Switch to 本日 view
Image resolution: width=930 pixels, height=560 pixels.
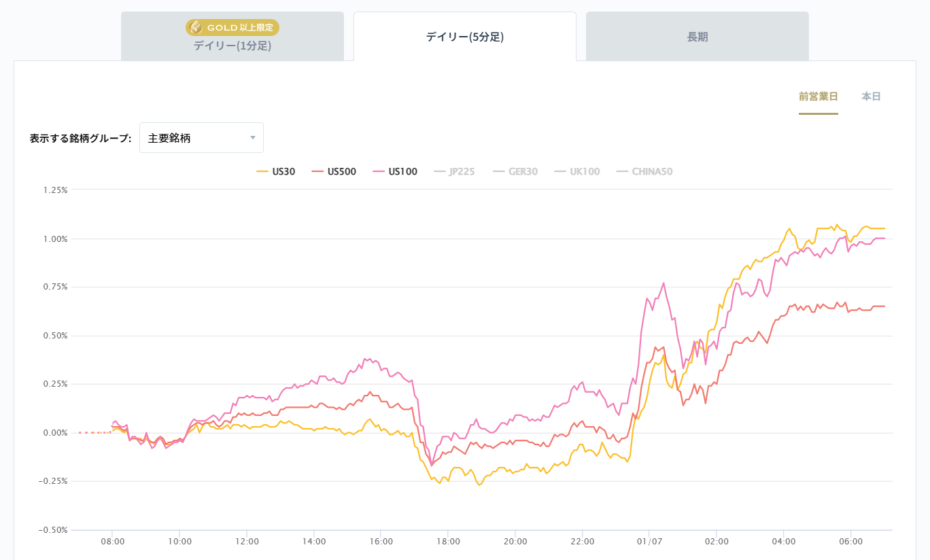click(872, 96)
